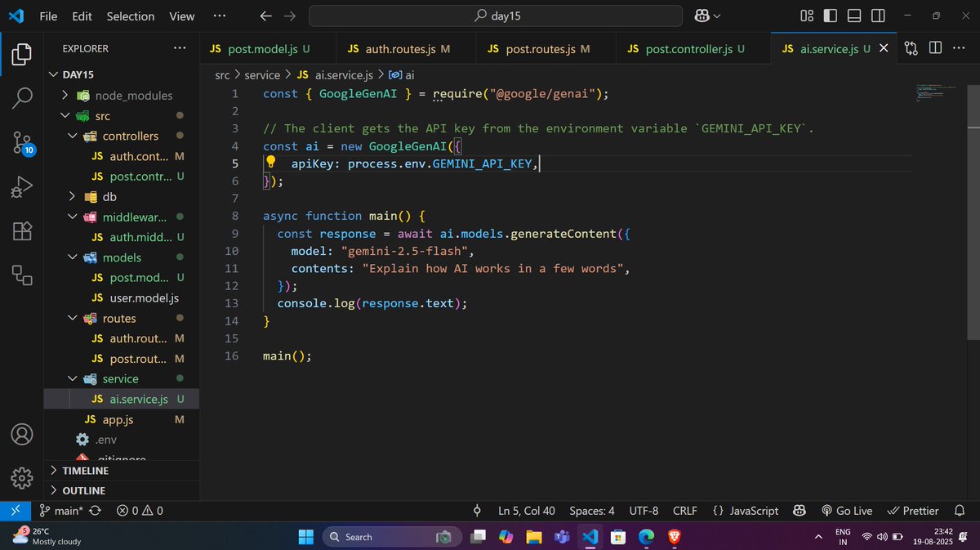Expand the OUTLINE section

tap(122, 490)
